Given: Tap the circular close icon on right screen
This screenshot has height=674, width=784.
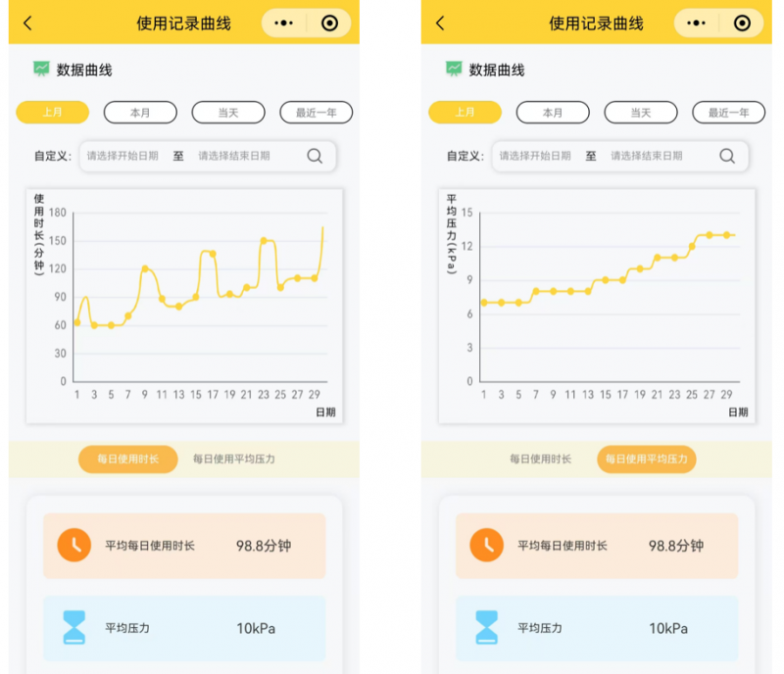Looking at the screenshot, I should [742, 24].
